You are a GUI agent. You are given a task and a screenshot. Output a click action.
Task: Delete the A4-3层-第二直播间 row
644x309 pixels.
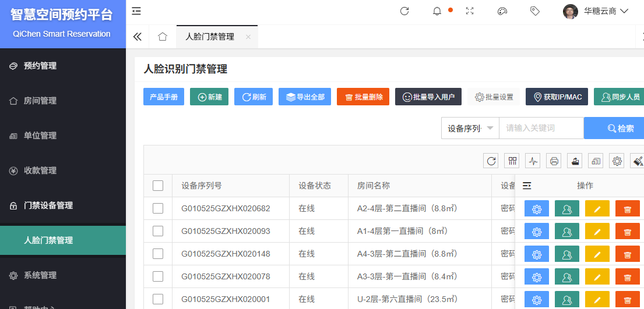[x=628, y=254]
